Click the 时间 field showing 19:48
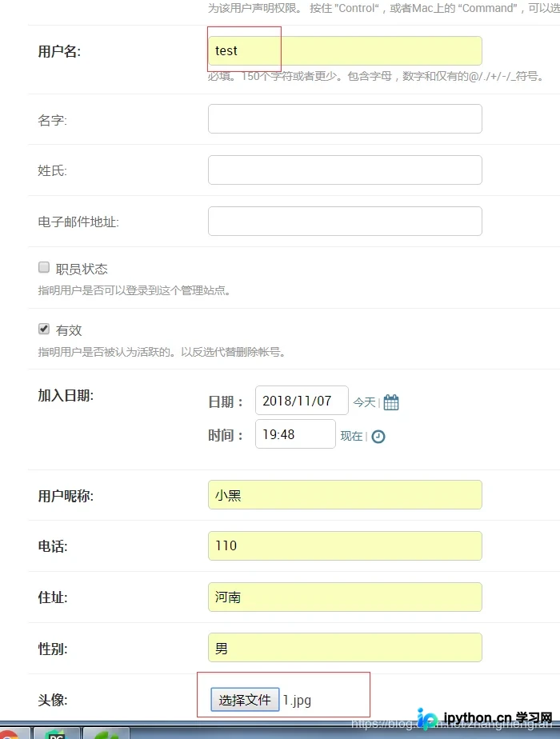 (295, 434)
